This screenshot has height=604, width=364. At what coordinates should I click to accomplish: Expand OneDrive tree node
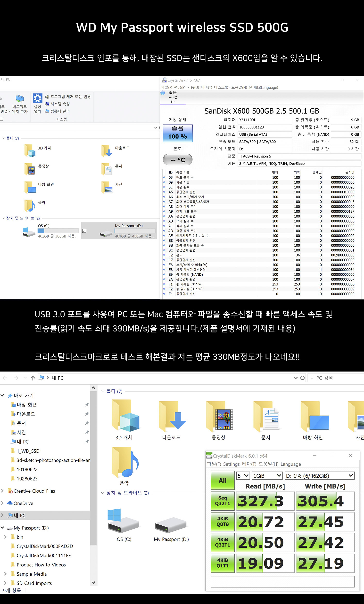[x=2, y=503]
